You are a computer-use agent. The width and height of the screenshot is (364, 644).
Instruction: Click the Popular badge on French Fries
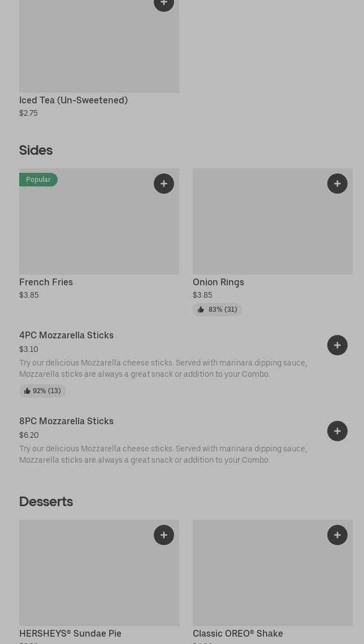pyautogui.click(x=38, y=180)
